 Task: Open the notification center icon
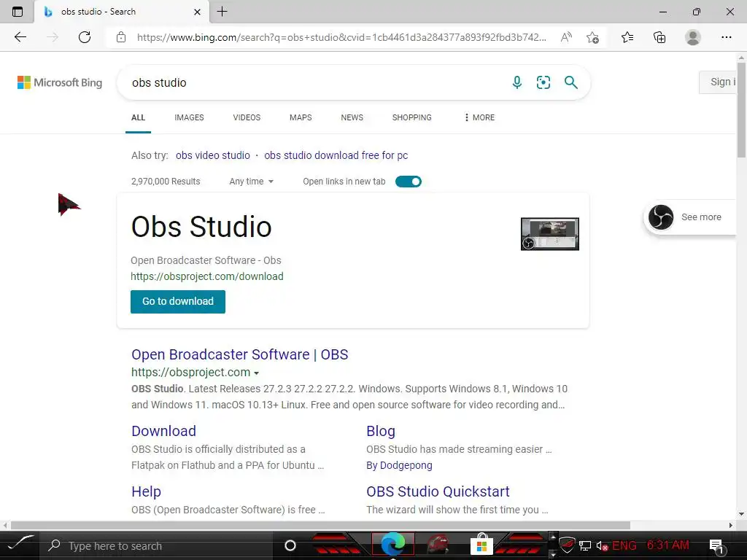(x=716, y=547)
